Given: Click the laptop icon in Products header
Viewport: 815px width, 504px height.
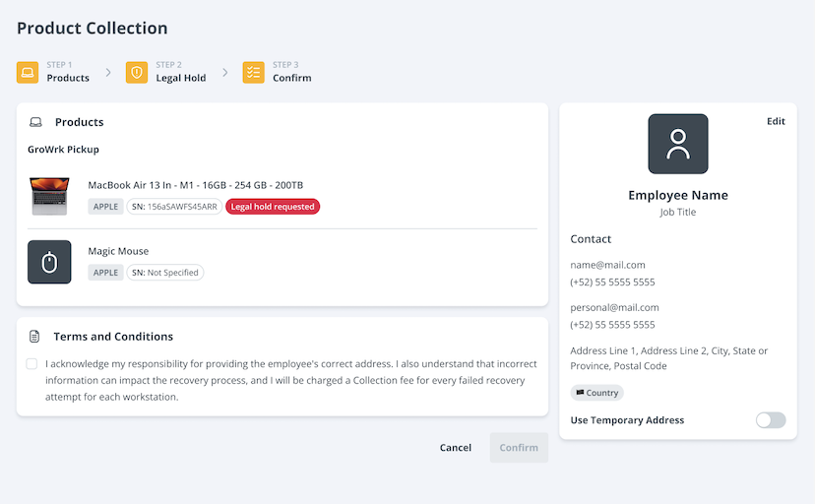Looking at the screenshot, I should [x=35, y=122].
